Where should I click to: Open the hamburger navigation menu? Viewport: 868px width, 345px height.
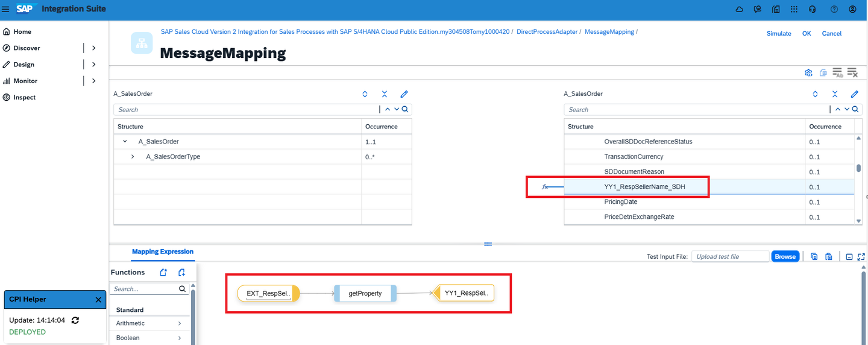pyautogui.click(x=5, y=9)
